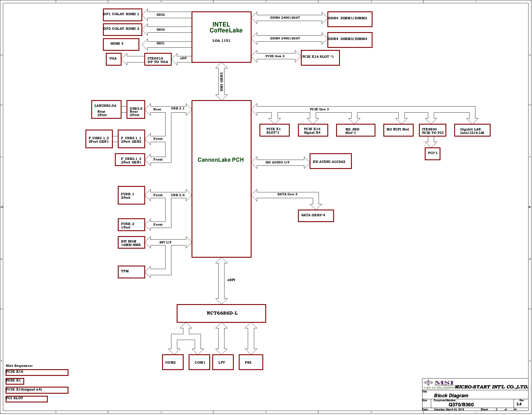Screen dimensions: 532x415
Task: Select the F_USB3.1_3 2Port GEN1 block
Action: [x=130, y=160]
